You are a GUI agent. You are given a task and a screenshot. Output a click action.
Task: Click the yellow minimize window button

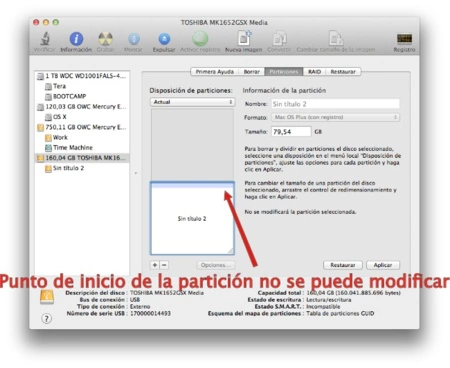click(46, 22)
